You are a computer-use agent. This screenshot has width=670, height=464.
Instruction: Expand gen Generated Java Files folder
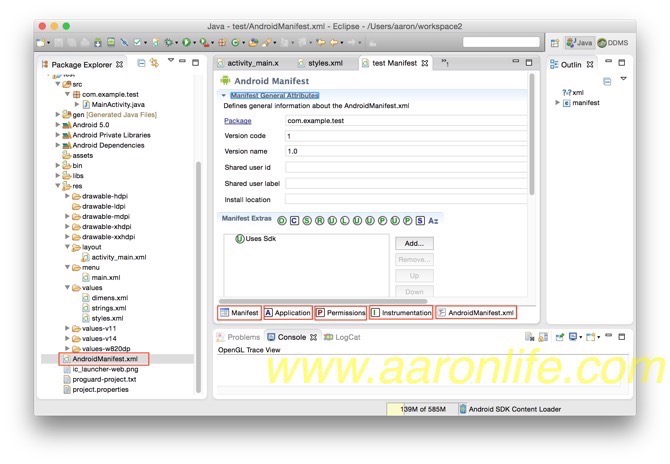(58, 115)
